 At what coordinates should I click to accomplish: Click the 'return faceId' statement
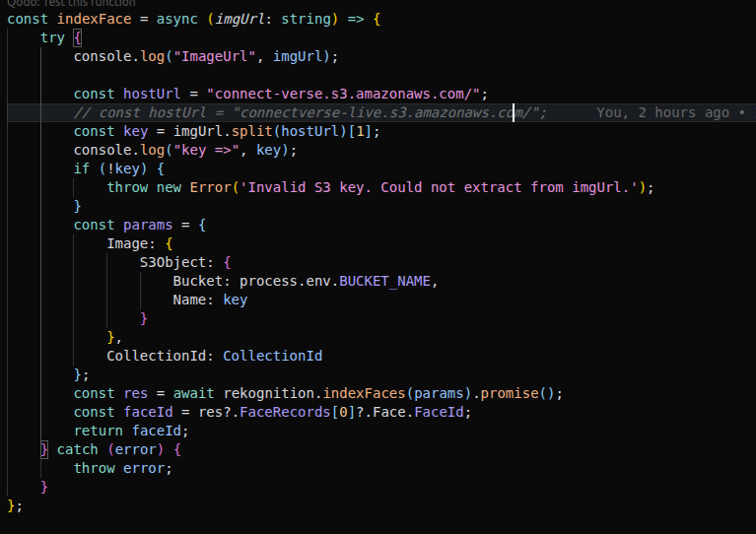tap(131, 431)
